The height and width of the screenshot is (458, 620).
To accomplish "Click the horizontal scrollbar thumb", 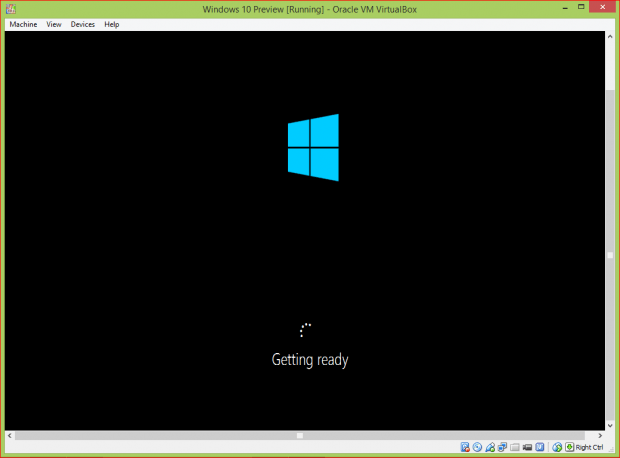I will (x=300, y=435).
